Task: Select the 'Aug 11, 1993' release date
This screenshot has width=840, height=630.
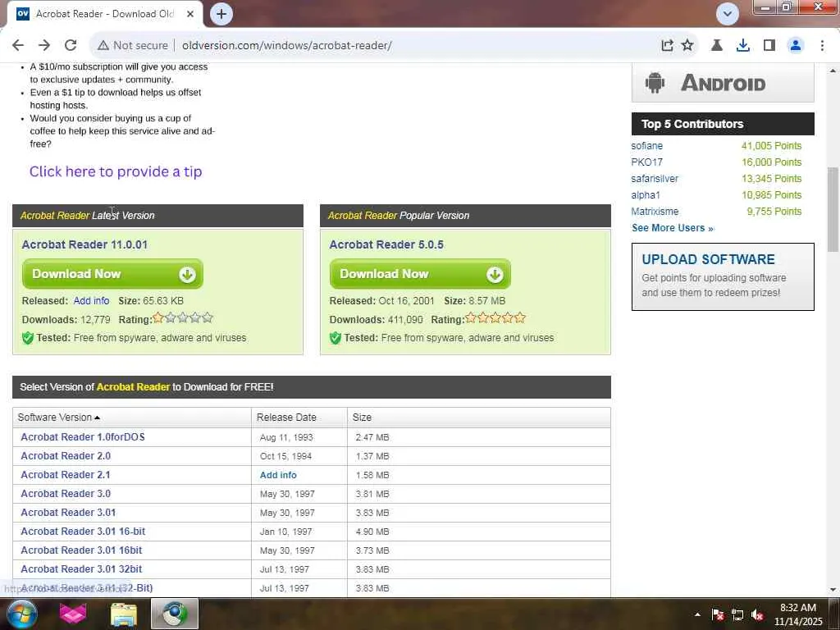Action: (x=286, y=438)
